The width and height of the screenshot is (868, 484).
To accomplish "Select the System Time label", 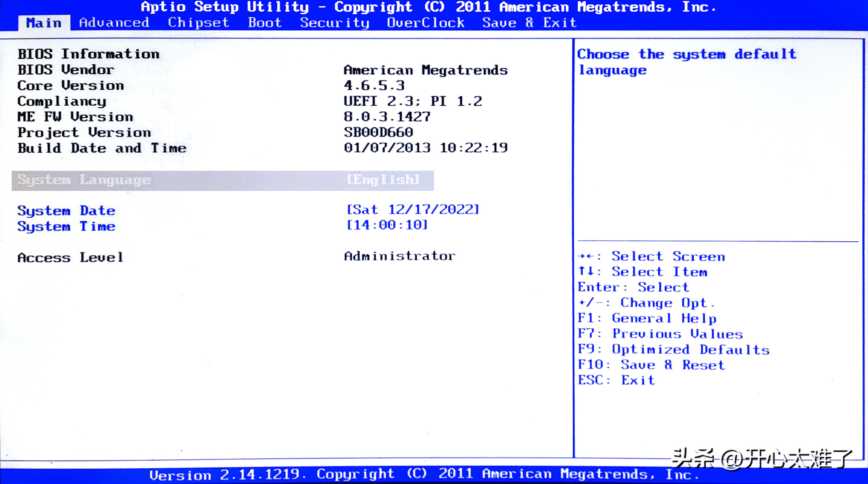I will pyautogui.click(x=66, y=226).
